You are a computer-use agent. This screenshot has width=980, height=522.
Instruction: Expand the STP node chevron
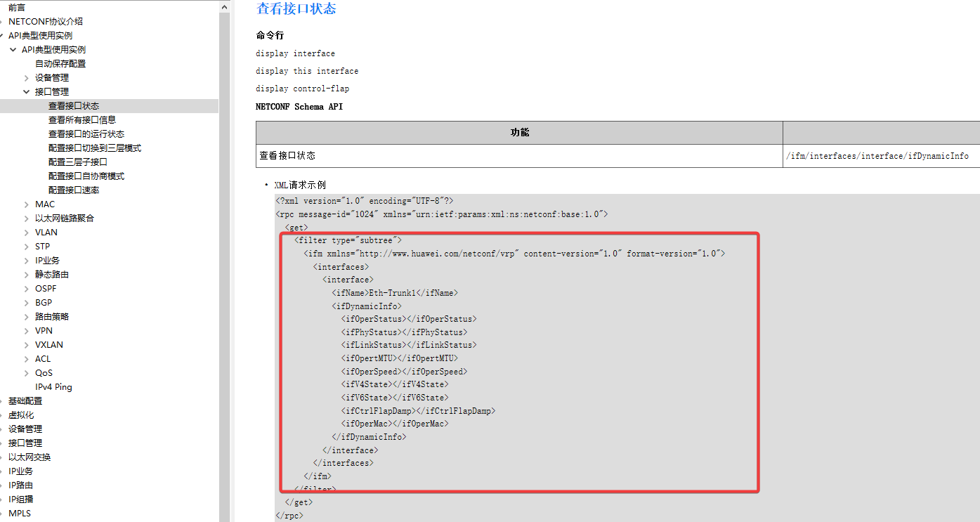27,247
